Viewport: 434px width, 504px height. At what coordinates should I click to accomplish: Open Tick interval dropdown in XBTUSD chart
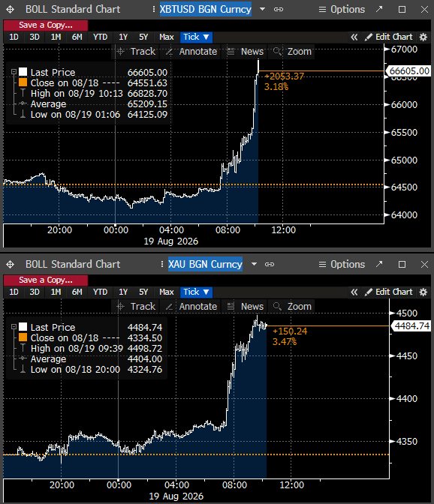[196, 37]
